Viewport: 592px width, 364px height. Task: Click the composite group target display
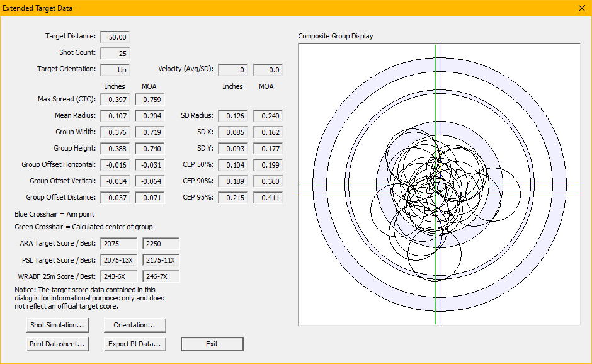pyautogui.click(x=439, y=184)
